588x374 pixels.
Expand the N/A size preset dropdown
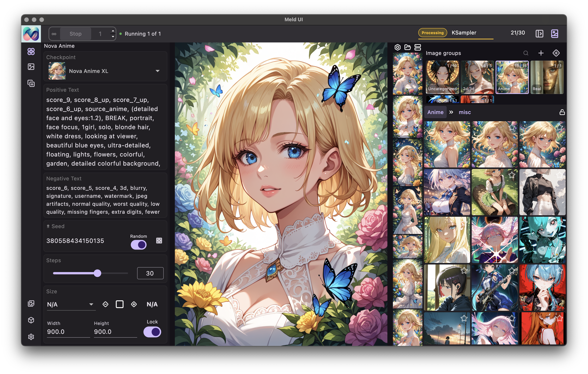[x=91, y=304]
